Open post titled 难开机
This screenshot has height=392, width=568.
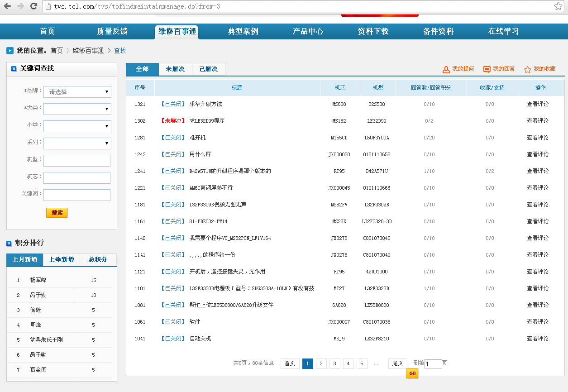point(197,138)
